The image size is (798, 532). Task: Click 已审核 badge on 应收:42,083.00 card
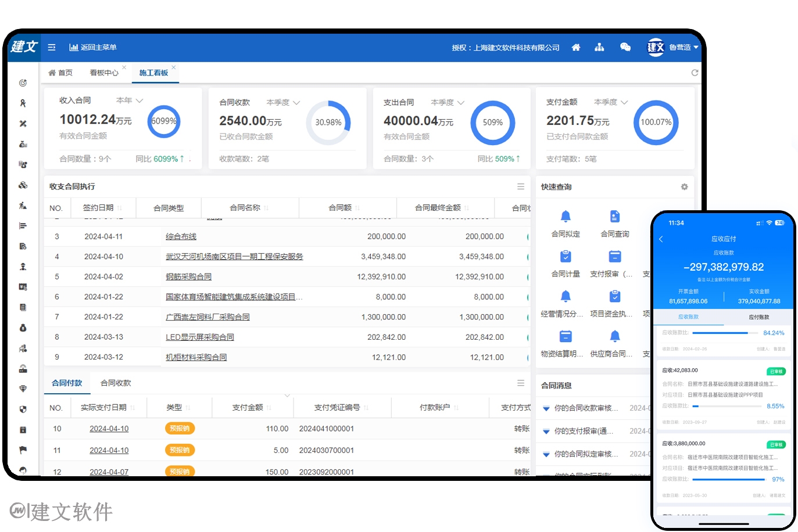[x=776, y=371]
